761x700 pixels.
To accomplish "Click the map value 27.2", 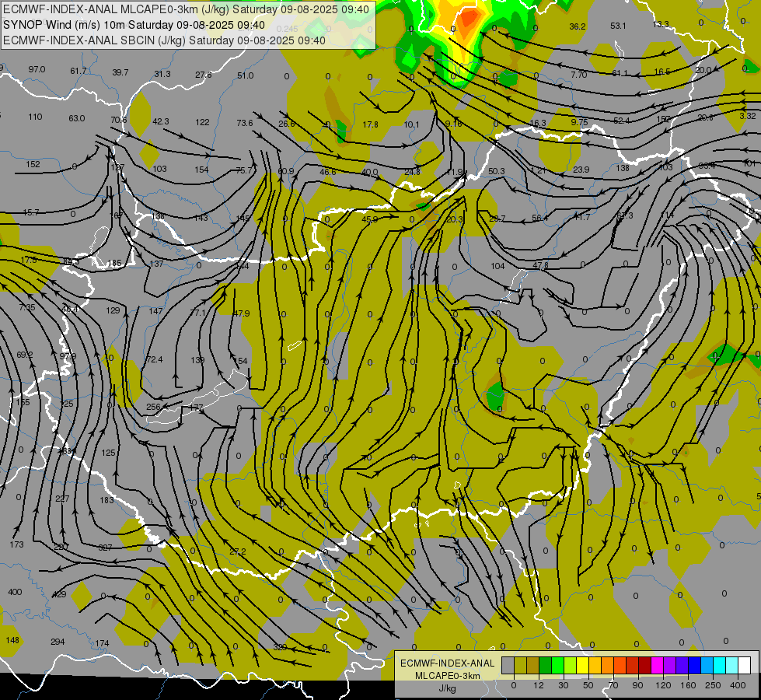I will (x=238, y=551).
